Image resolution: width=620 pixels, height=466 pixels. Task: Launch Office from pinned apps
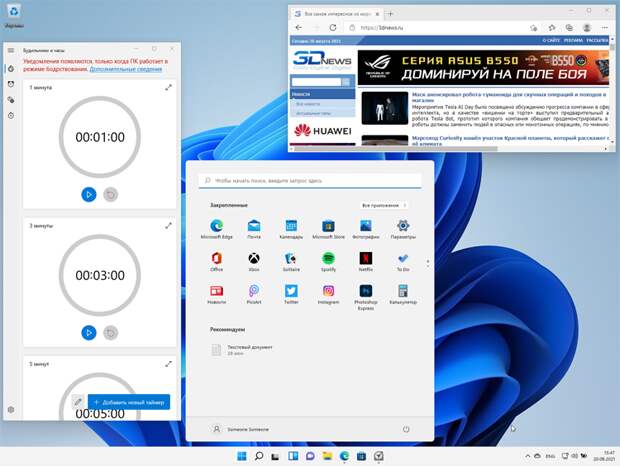[x=216, y=261]
